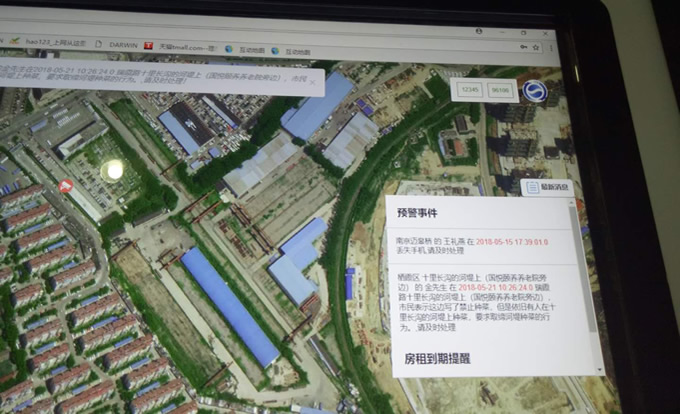Select the first 互动地图 browser tab
680x414 pixels.
[x=251, y=48]
